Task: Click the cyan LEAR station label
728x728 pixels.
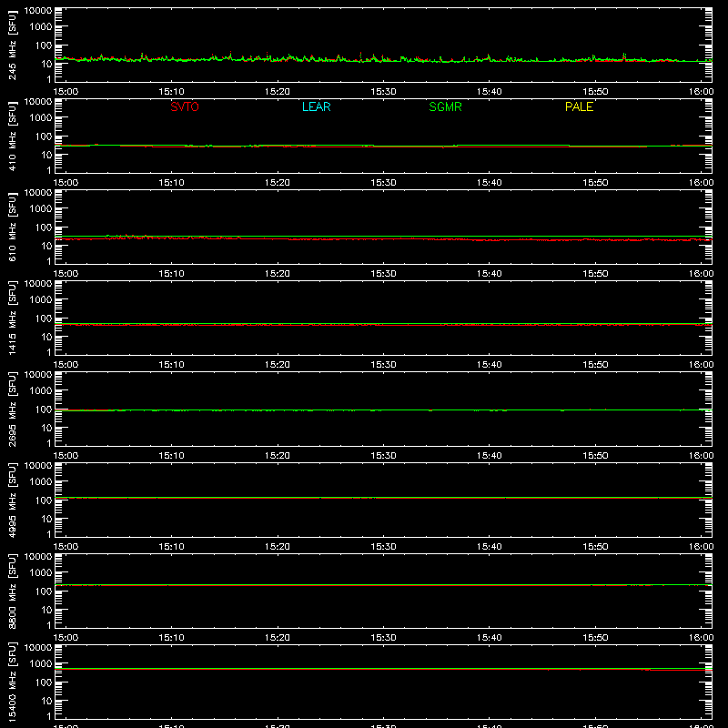Action: click(316, 106)
